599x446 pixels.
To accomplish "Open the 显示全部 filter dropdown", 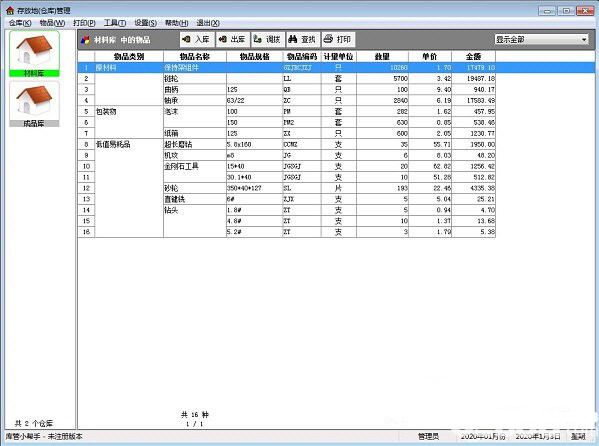I will tap(541, 39).
